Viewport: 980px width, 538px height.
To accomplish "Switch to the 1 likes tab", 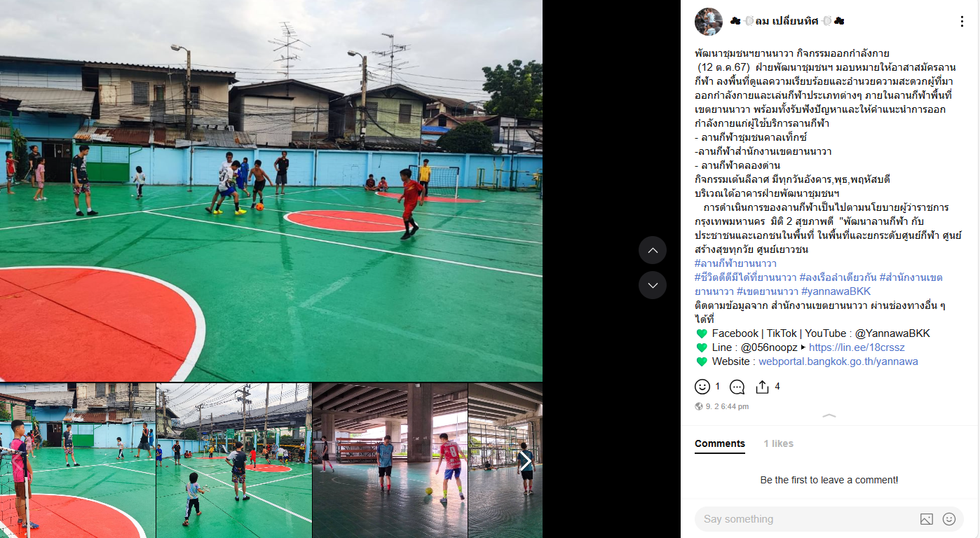I will pyautogui.click(x=778, y=443).
